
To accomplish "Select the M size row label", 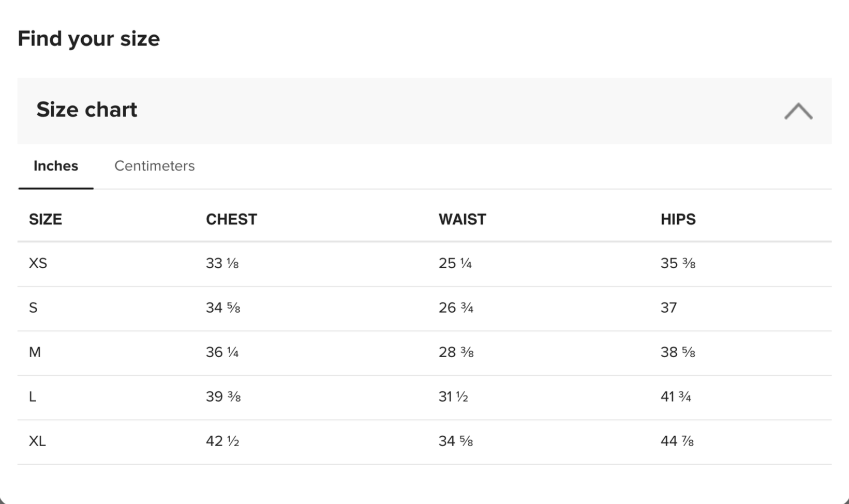I will [x=35, y=352].
